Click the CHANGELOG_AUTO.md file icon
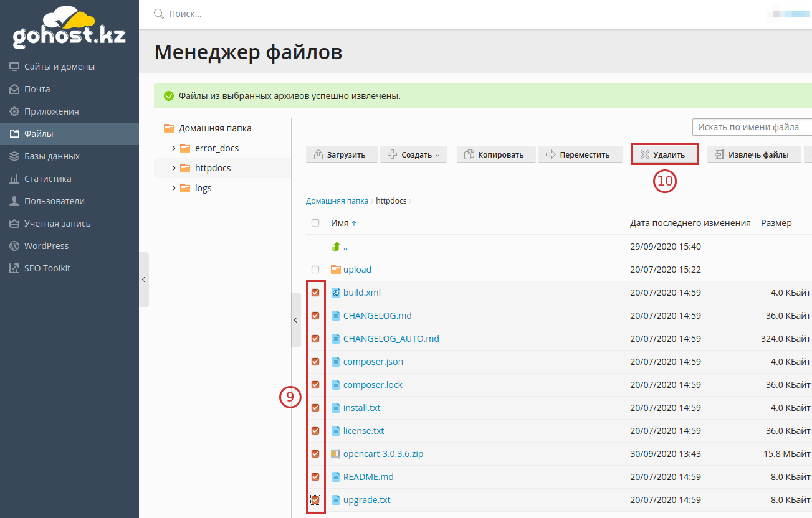The height and width of the screenshot is (518, 812). [x=336, y=339]
